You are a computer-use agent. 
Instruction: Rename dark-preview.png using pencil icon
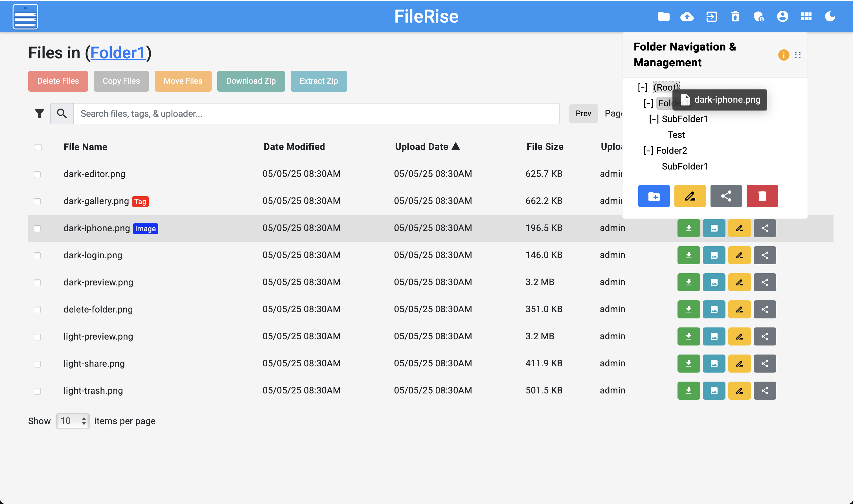[739, 282]
